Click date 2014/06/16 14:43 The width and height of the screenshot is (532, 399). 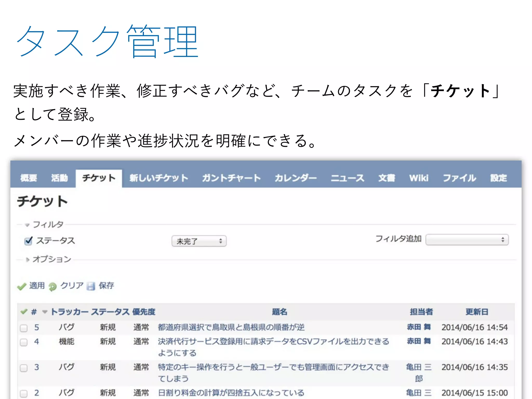[x=475, y=341]
